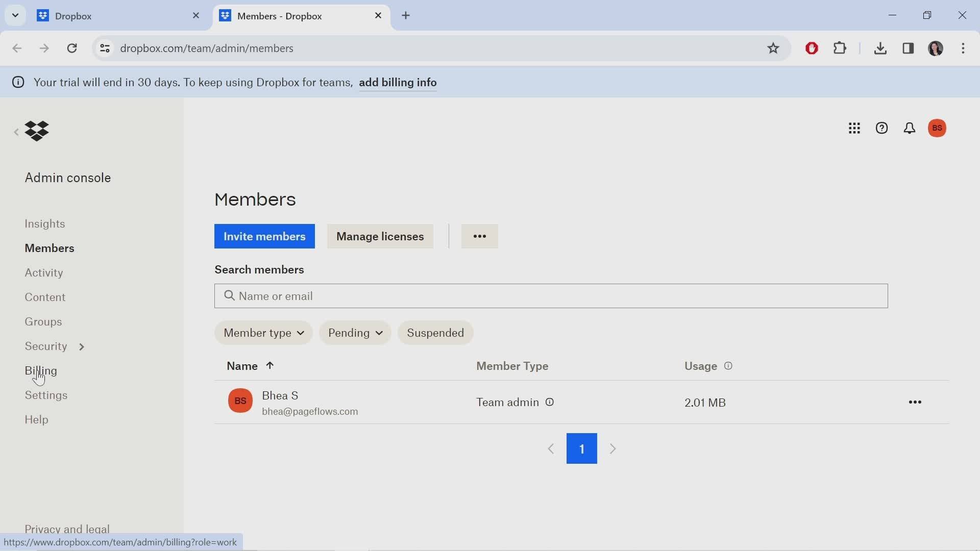Open Privacy and legal link
980x551 pixels.
[67, 529]
